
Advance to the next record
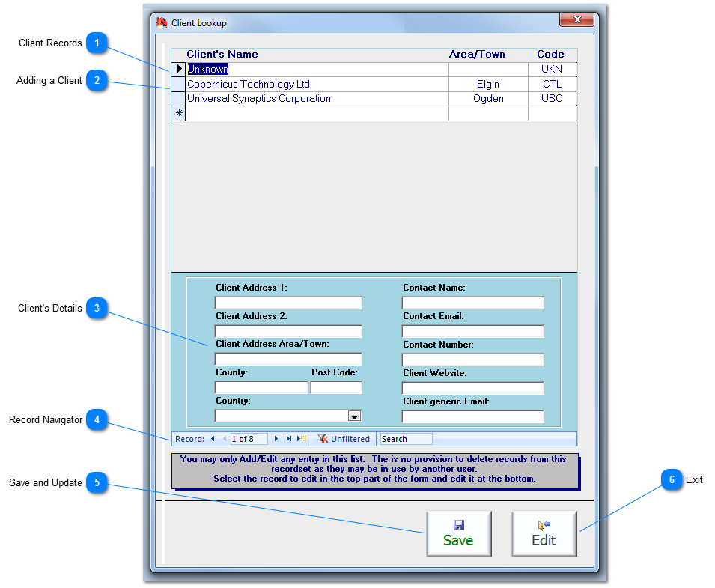pos(276,439)
